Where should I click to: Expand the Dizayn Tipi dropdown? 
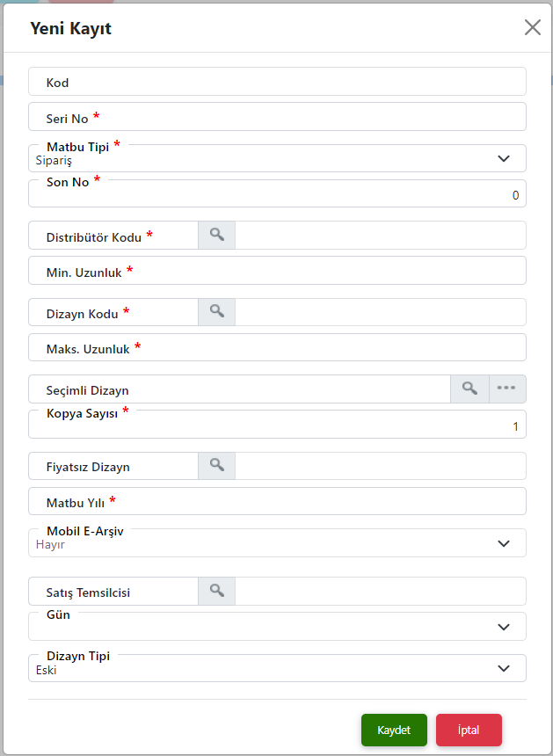[277, 668]
